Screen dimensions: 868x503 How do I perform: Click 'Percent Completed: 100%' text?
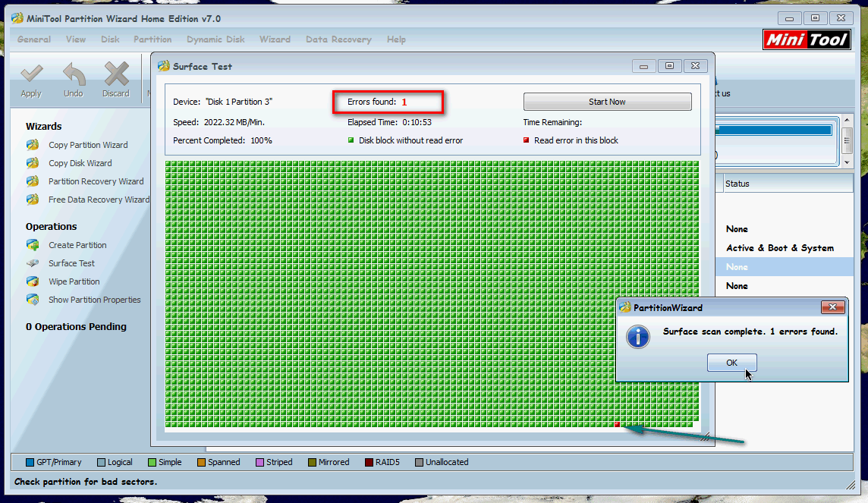(x=222, y=140)
